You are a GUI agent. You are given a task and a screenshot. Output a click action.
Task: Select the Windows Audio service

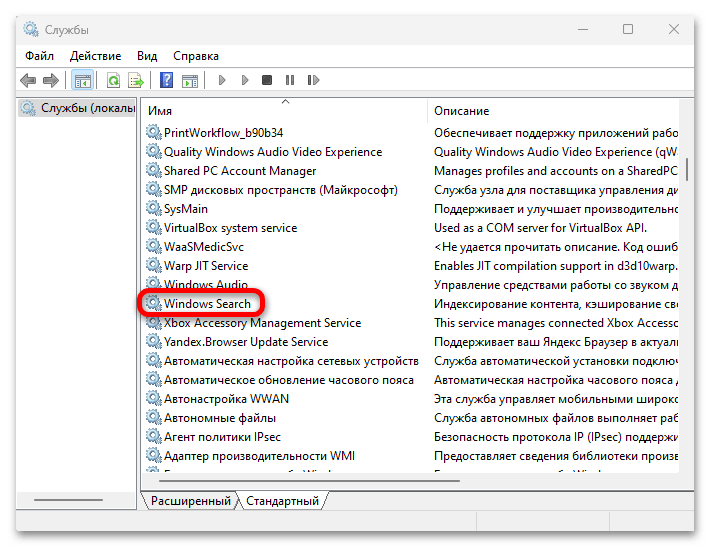pos(206,284)
